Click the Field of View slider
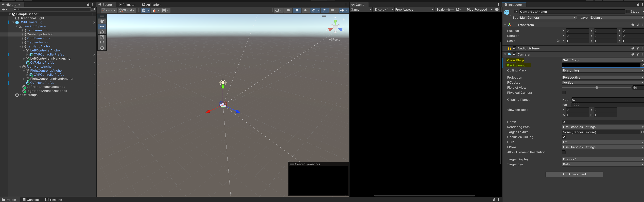 coord(597,87)
